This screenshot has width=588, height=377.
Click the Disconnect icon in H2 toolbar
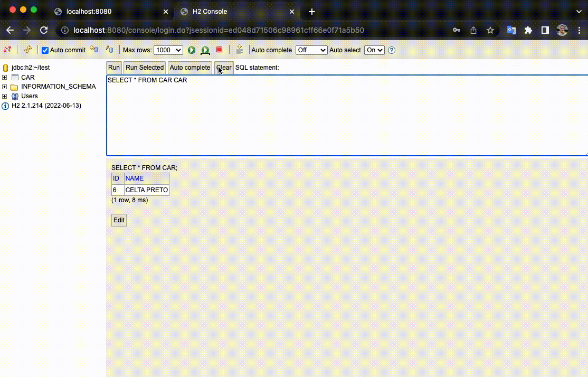point(7,50)
